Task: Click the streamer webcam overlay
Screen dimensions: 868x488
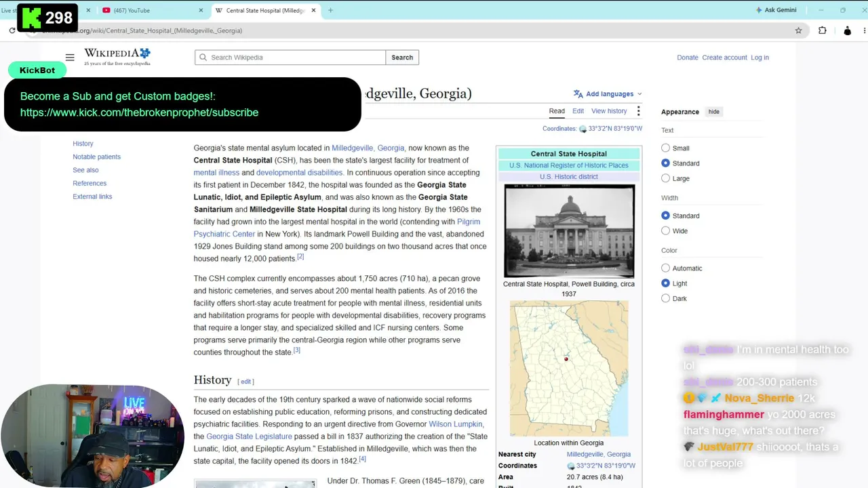Action: tap(92, 436)
